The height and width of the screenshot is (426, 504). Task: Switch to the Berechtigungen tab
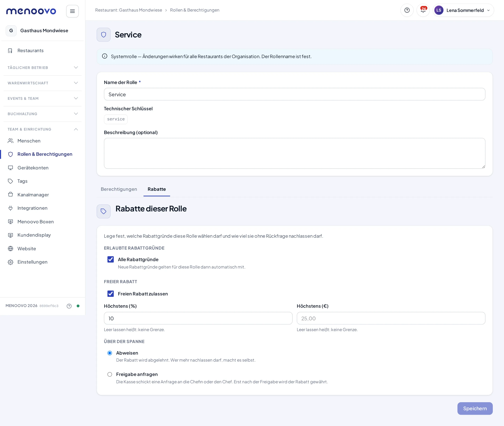point(119,189)
